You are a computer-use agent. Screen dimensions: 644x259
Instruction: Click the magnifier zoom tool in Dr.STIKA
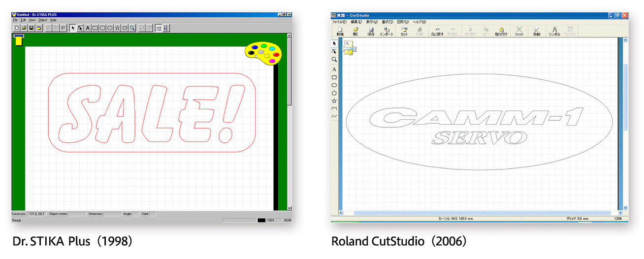pyautogui.click(x=132, y=28)
